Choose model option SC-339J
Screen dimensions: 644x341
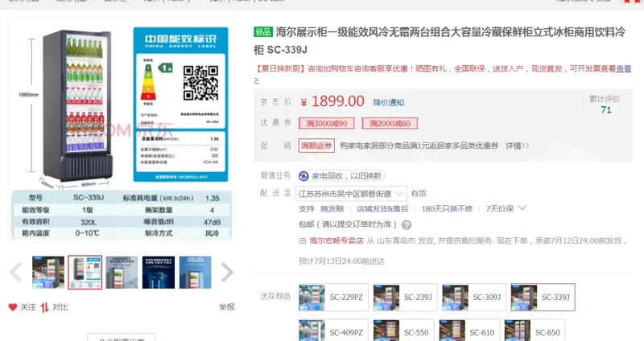point(543,297)
